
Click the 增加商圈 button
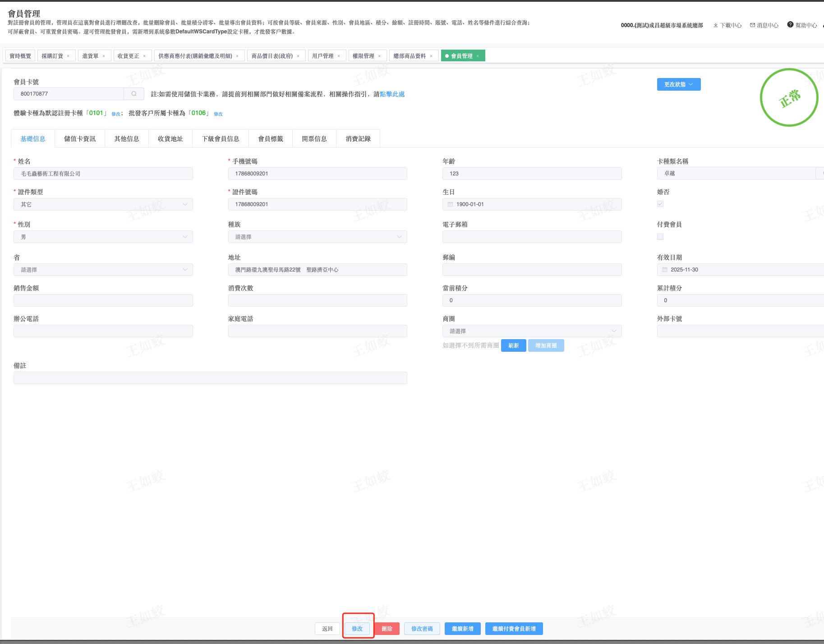[546, 345]
